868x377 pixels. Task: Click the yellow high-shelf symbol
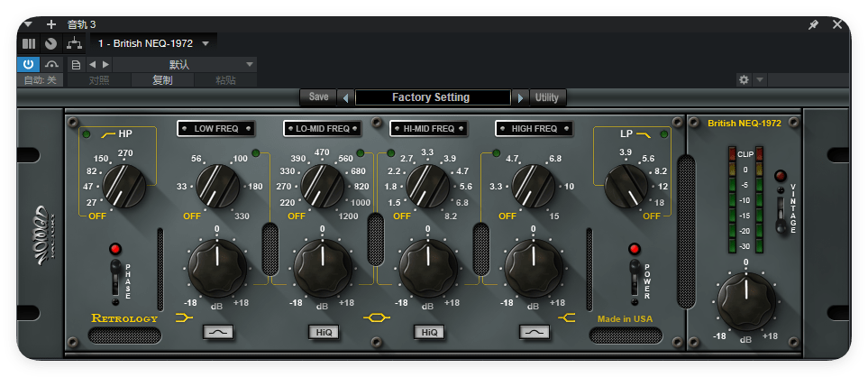click(x=567, y=317)
